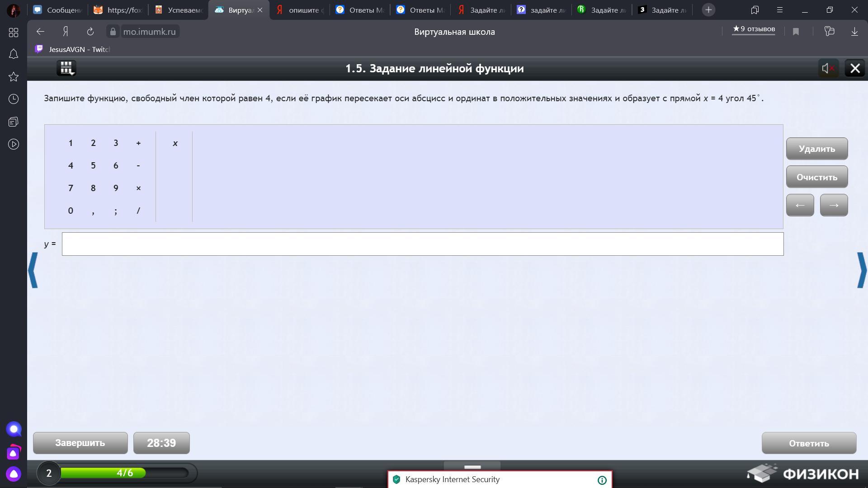
Task: Click the 4/6 progress bar
Action: (x=125, y=473)
